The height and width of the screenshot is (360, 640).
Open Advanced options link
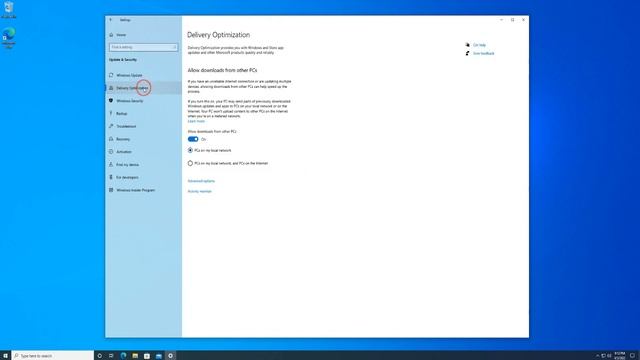(201, 181)
